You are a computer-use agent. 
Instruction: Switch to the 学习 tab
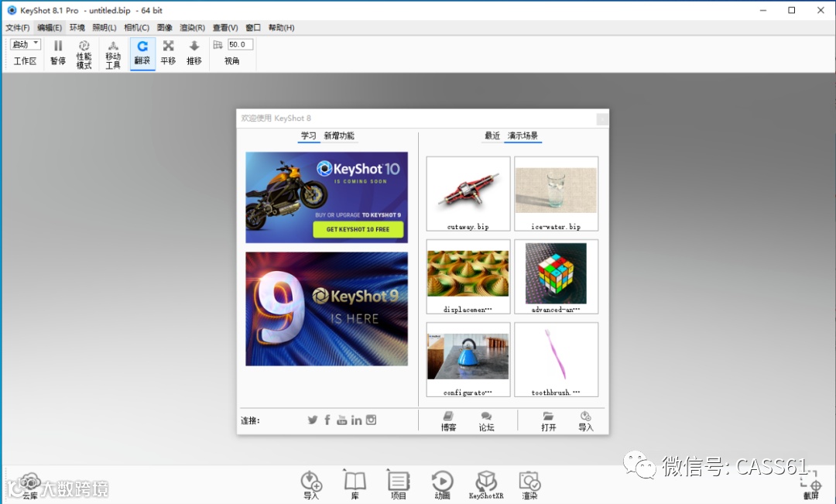coord(308,136)
